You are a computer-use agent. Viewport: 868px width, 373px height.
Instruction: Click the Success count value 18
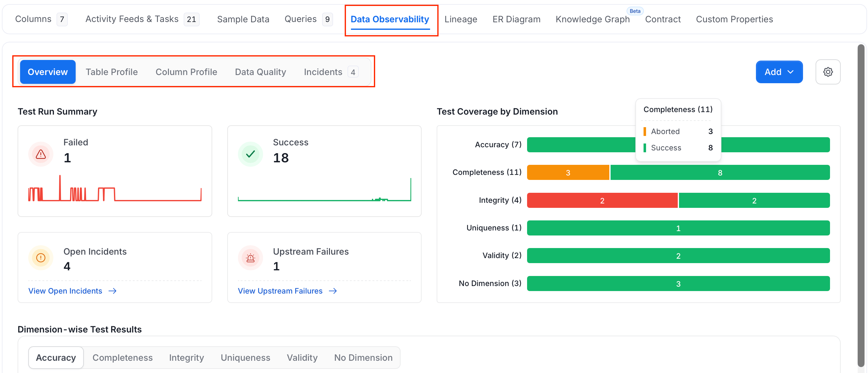[281, 158]
